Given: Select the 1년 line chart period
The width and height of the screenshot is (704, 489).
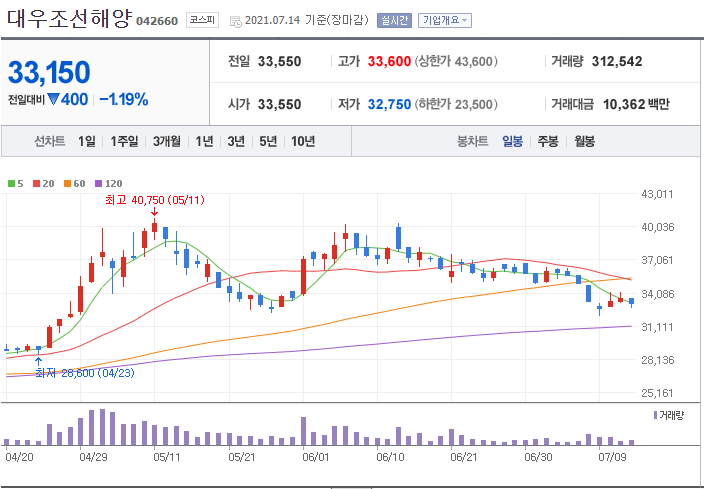Looking at the screenshot, I should [x=204, y=141].
